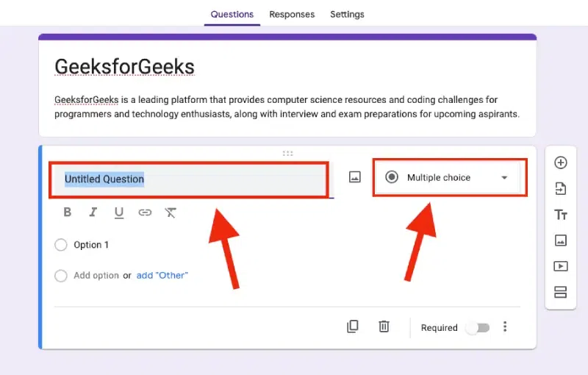Viewport: 588px width, 375px height.
Task: Switch to the Responses tab
Action: 292,14
